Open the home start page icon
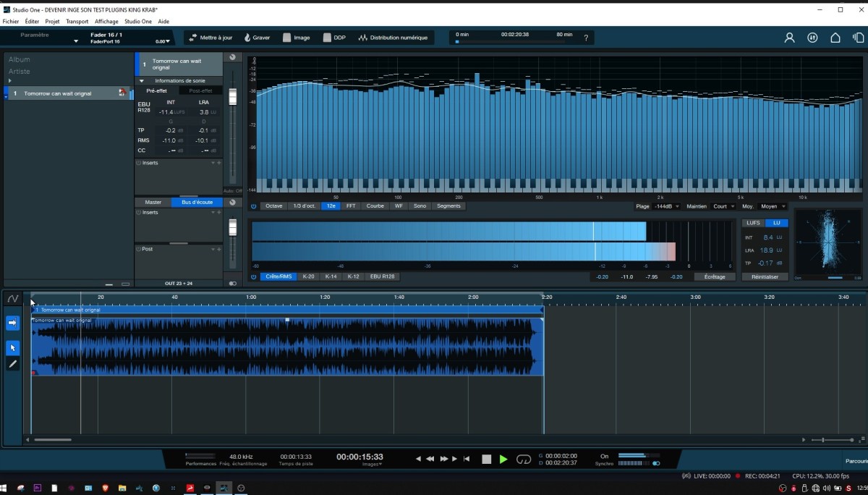Viewport: 868px width, 495px height. [x=835, y=38]
